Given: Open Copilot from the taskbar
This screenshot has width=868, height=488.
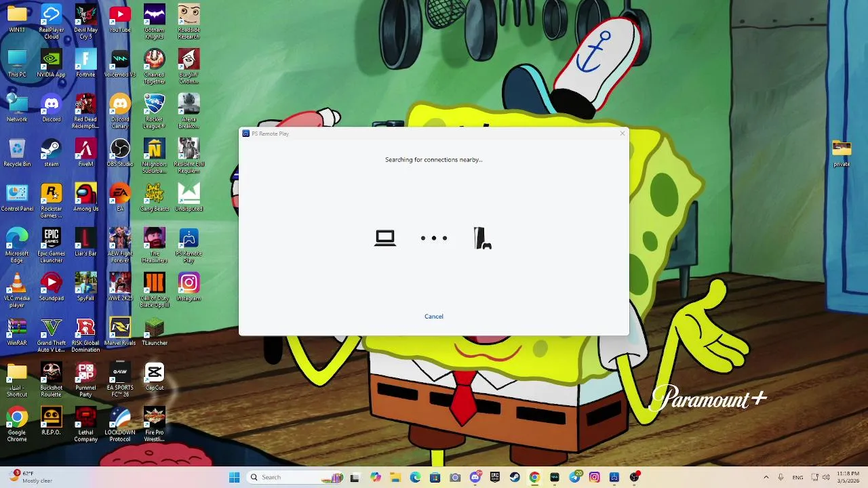Looking at the screenshot, I should [375, 477].
